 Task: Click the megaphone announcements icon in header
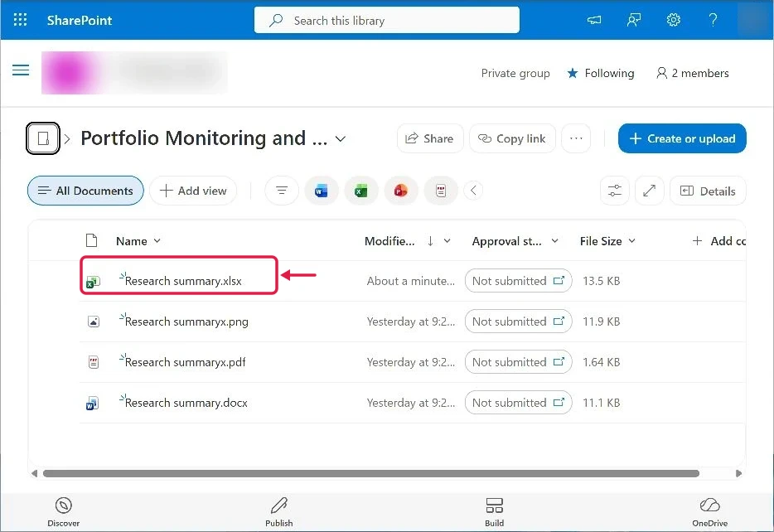coord(594,20)
